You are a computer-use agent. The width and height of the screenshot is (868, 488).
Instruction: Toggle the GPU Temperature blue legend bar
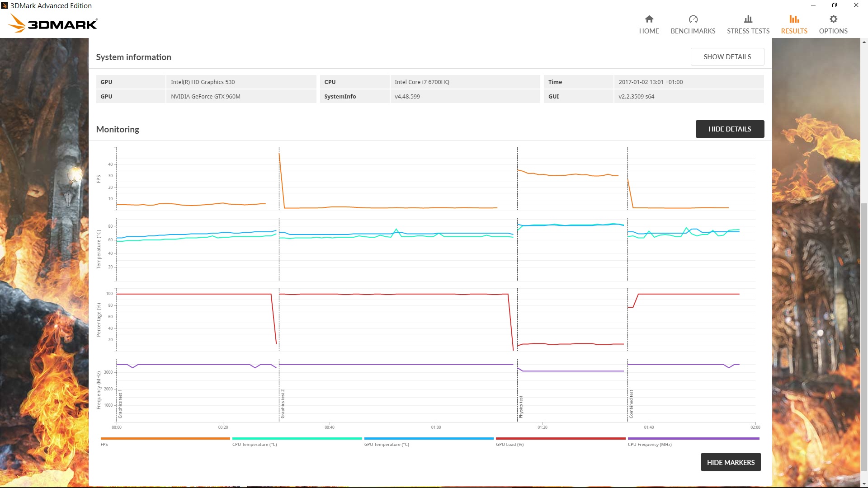click(x=429, y=438)
